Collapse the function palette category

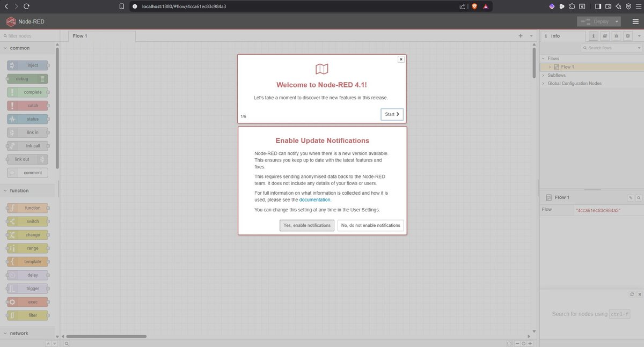[x=28, y=191]
